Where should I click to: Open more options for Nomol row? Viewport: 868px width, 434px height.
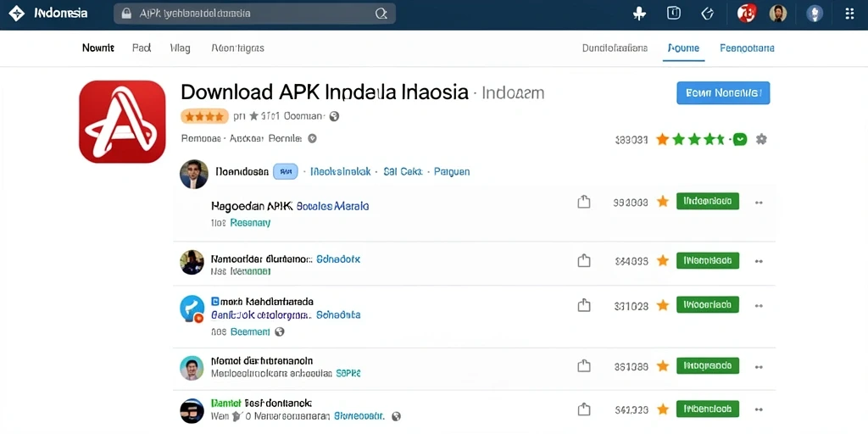pyautogui.click(x=759, y=366)
